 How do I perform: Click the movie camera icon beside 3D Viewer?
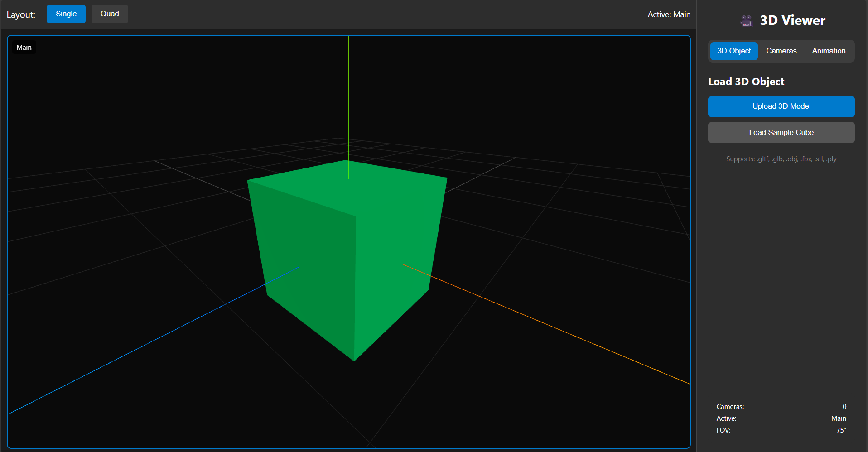coord(746,20)
